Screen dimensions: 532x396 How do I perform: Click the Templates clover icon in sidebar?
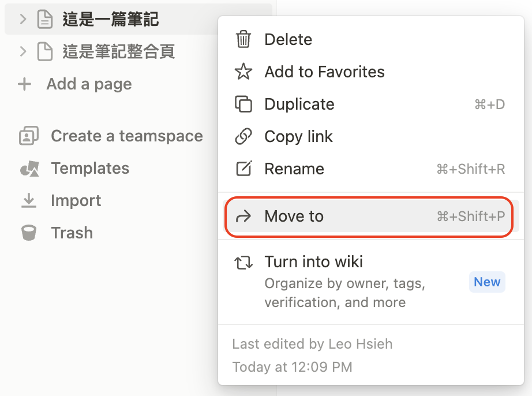pyautogui.click(x=28, y=168)
